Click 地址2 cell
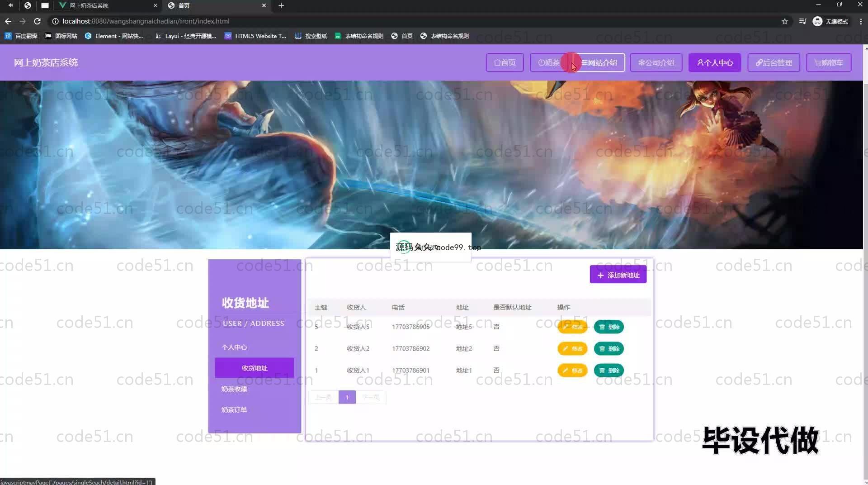Viewport: 868px width, 485px height. tap(464, 348)
